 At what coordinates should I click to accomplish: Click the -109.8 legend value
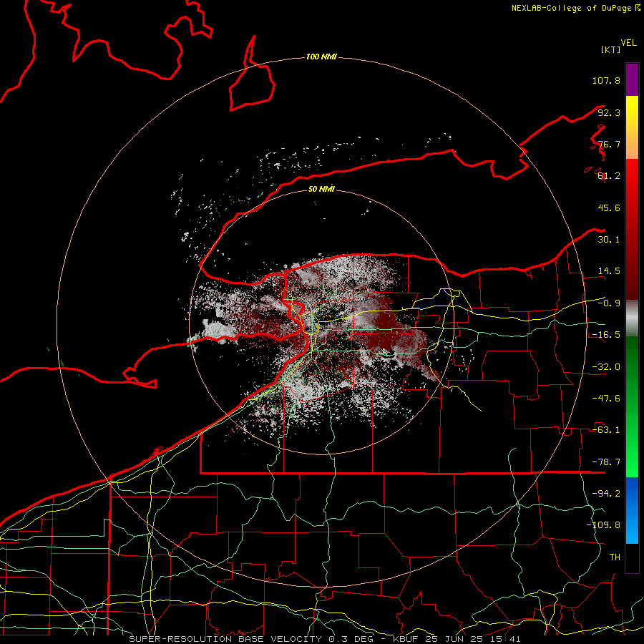pyautogui.click(x=603, y=525)
